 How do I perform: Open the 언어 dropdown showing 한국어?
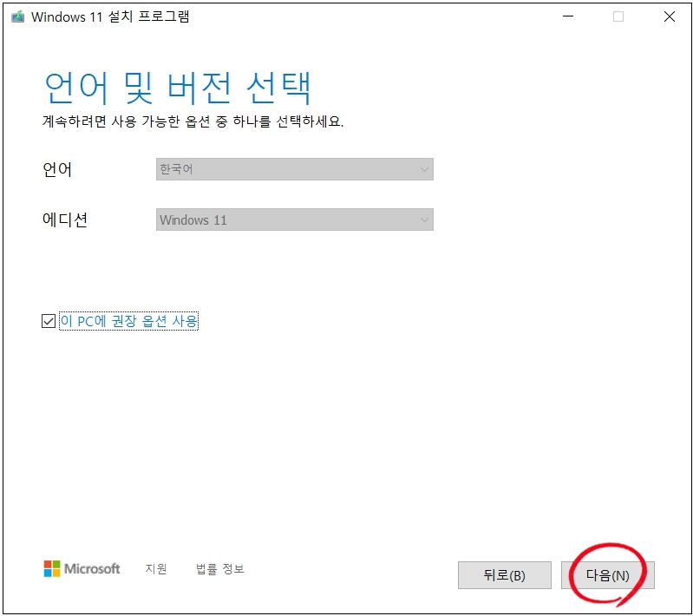coord(294,169)
